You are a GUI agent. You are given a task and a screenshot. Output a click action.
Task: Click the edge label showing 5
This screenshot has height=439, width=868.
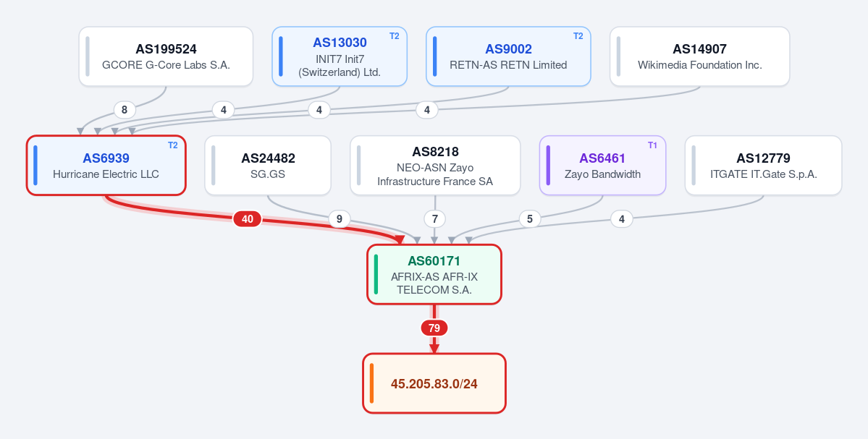tap(530, 220)
